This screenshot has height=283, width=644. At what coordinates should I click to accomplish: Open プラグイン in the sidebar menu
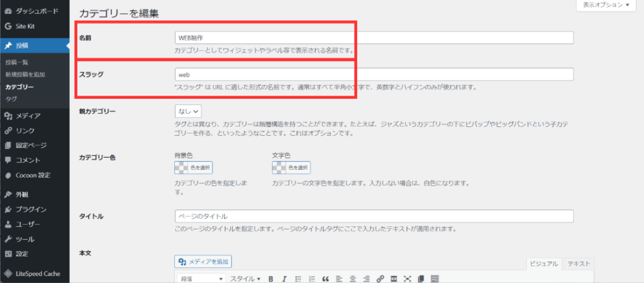pyautogui.click(x=31, y=209)
